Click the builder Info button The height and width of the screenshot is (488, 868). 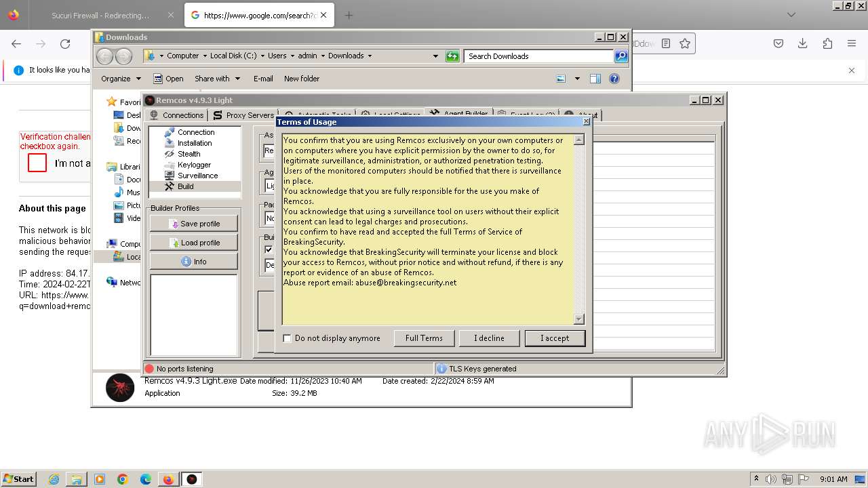pyautogui.click(x=194, y=262)
